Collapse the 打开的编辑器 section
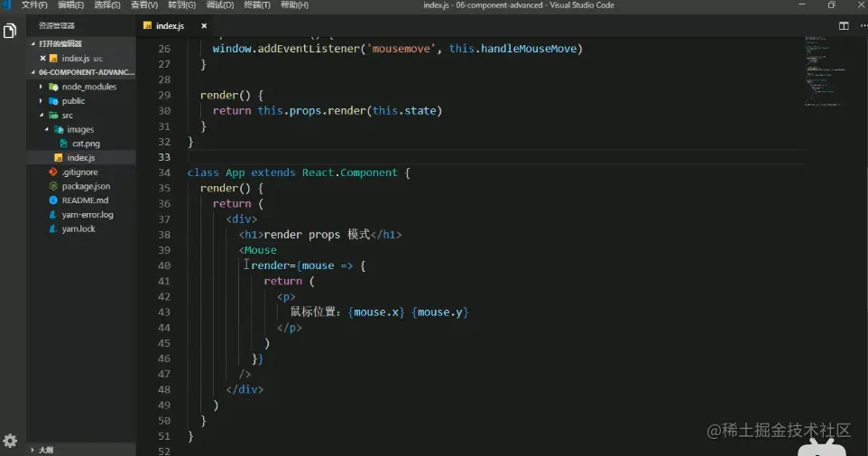Viewport: 868px width, 456px height. point(32,43)
